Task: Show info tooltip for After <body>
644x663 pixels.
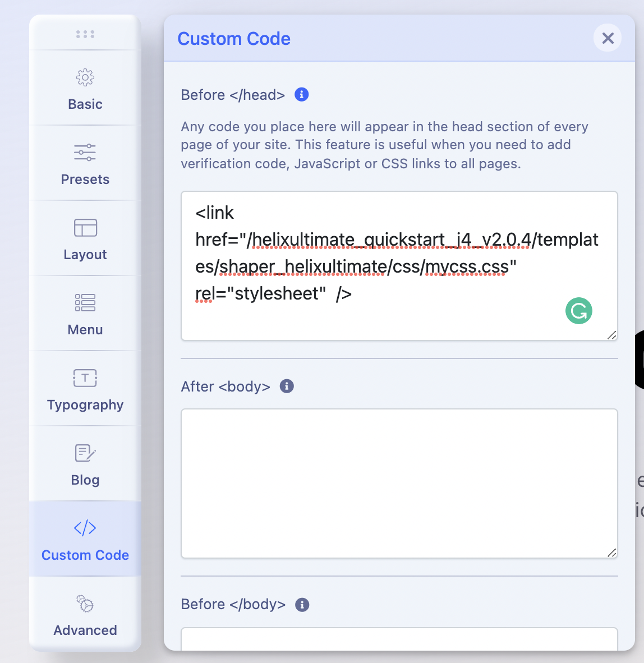Action: (287, 386)
